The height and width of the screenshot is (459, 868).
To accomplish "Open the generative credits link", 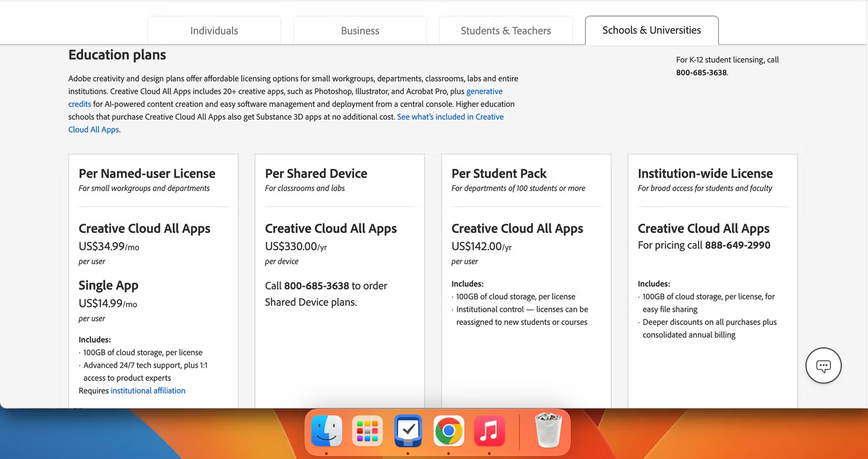I will [484, 91].
